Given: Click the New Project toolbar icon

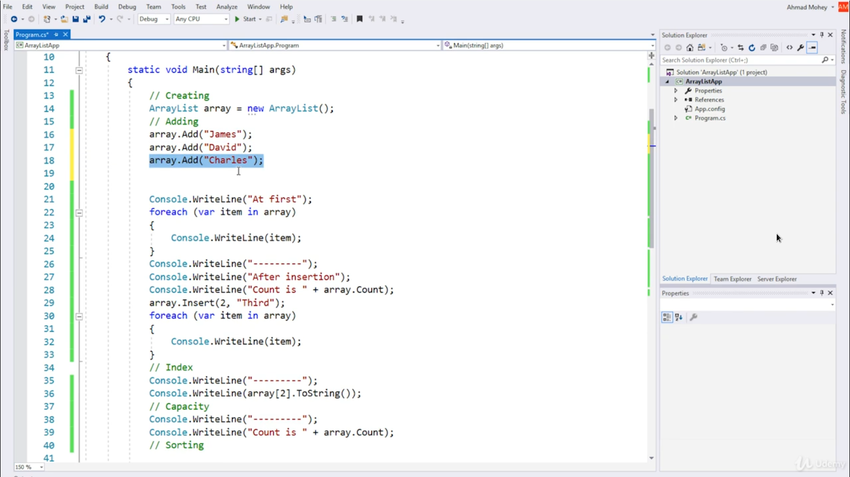Looking at the screenshot, I should pyautogui.click(x=47, y=19).
